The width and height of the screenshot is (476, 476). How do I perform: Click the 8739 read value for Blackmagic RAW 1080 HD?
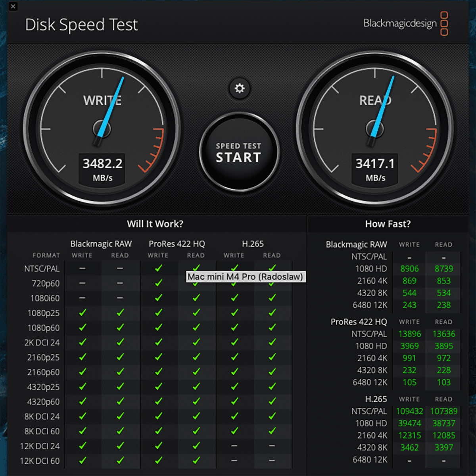443,269
